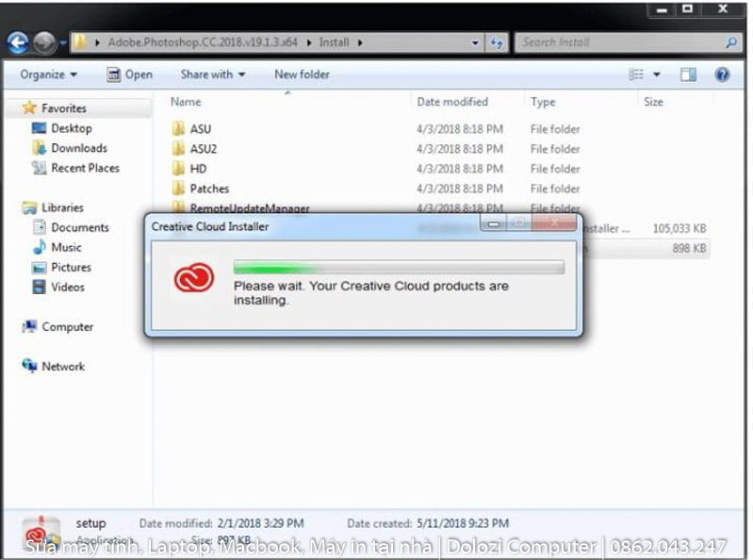Select Network in navigation pane
The height and width of the screenshot is (560, 753).
point(62,366)
